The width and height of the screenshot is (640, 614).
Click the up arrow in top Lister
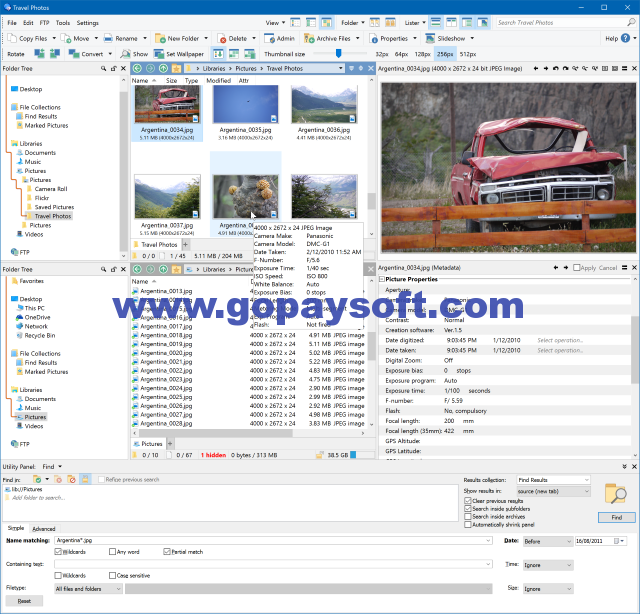click(163, 69)
